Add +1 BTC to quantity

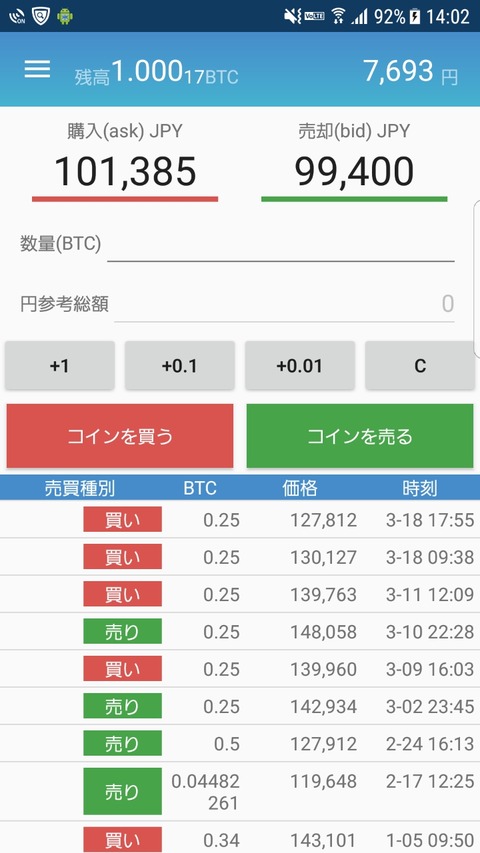tap(60, 366)
